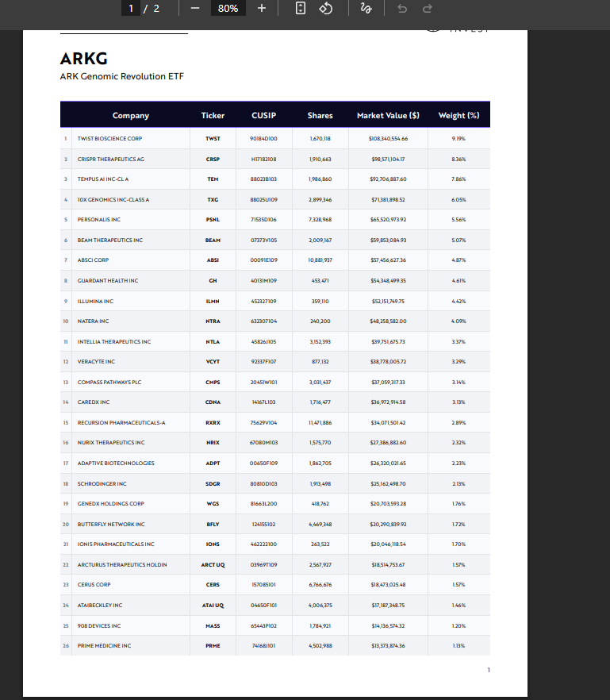
Task: Select IONIS PHARMACEUTICALS INC company name
Action: point(116,544)
